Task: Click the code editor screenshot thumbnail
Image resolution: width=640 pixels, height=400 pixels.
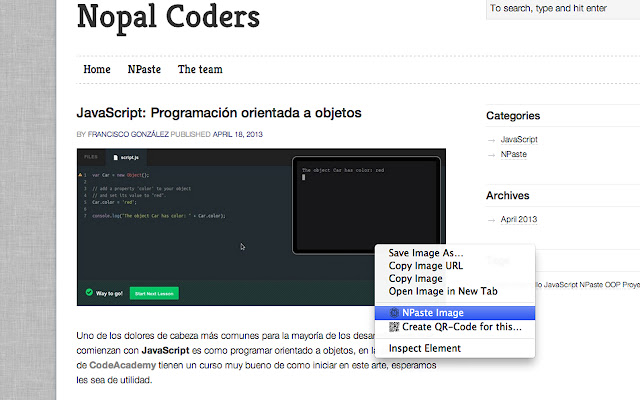Action: (261, 227)
